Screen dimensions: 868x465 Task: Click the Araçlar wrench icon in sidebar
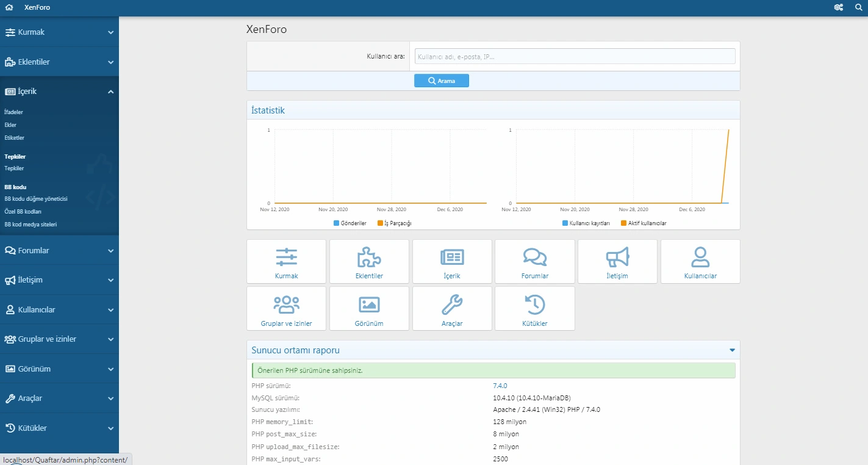[10, 398]
